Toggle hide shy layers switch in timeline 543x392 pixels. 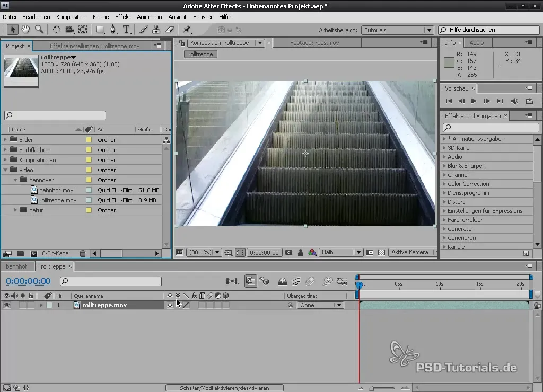pos(282,281)
